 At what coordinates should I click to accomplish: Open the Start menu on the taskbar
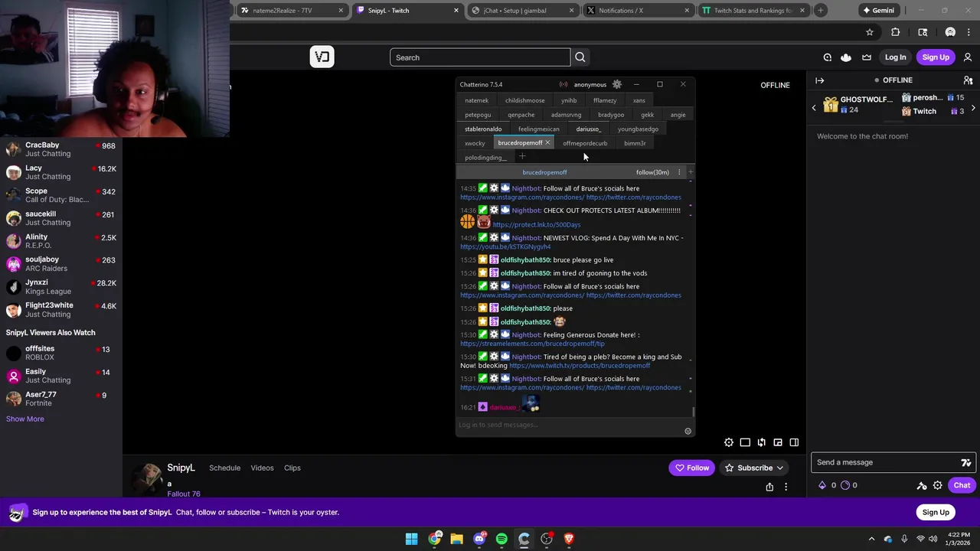[412, 539]
